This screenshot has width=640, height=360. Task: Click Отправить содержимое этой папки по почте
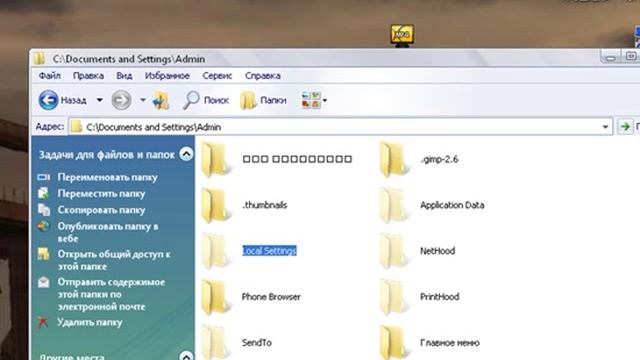[x=111, y=294]
